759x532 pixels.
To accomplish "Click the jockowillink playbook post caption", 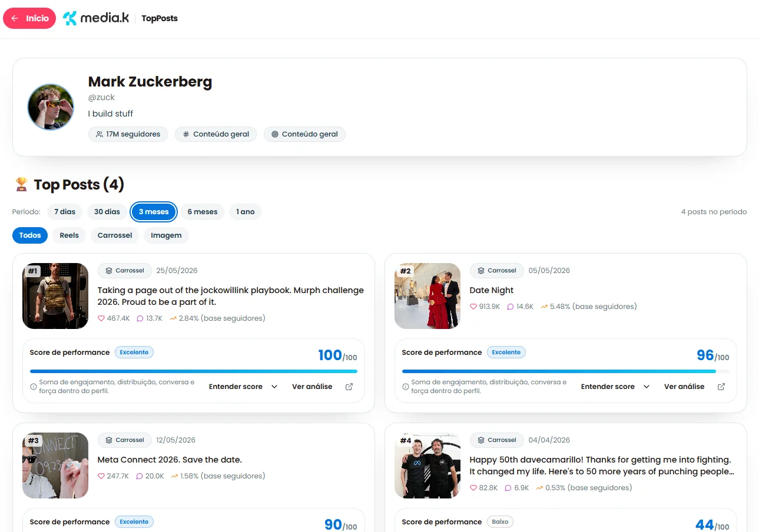I will (x=231, y=296).
